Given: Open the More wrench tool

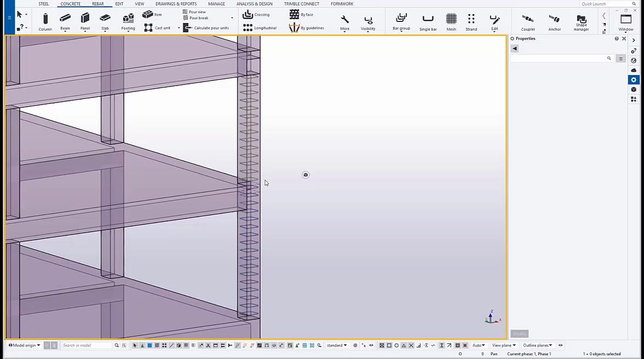Looking at the screenshot, I should tap(344, 22).
